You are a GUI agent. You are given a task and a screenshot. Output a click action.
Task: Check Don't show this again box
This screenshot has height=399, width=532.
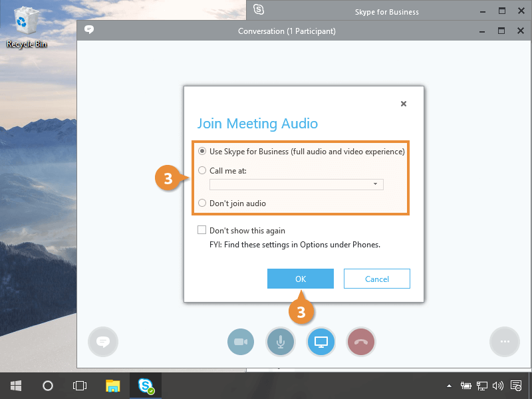click(202, 231)
